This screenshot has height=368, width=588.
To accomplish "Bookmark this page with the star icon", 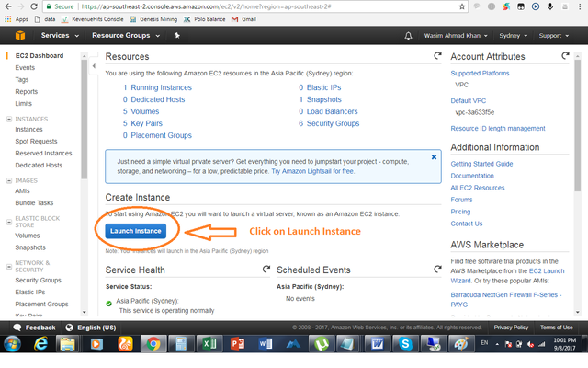I will coord(461,6).
